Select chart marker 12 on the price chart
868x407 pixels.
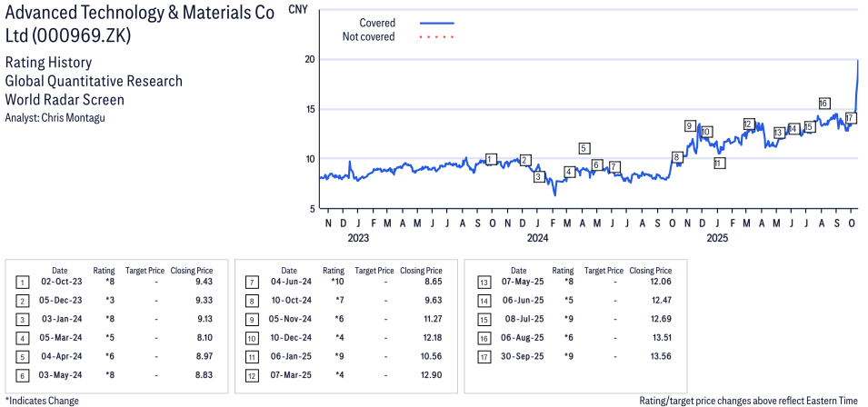[x=749, y=124]
